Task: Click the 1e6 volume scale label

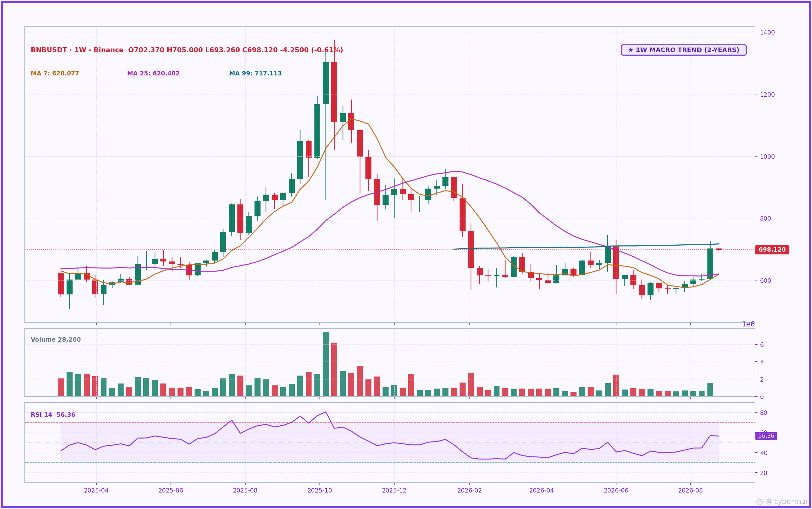Action: click(748, 325)
